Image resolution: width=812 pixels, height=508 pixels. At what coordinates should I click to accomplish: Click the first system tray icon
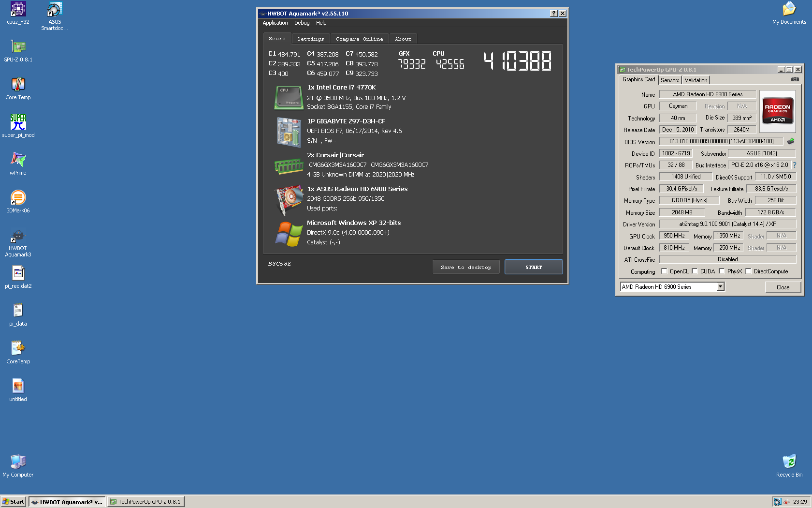[x=777, y=502]
